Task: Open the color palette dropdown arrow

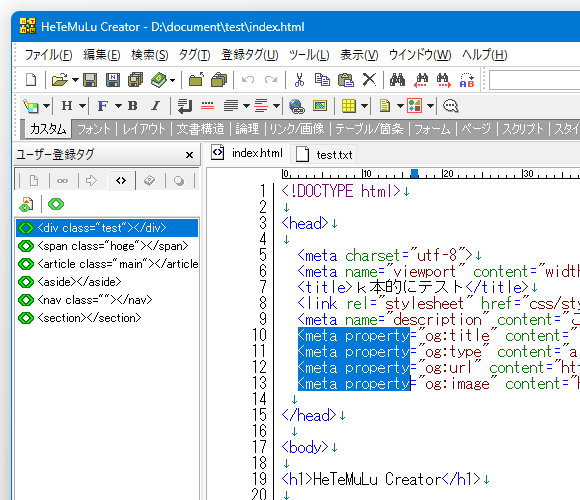Action: click(x=46, y=106)
